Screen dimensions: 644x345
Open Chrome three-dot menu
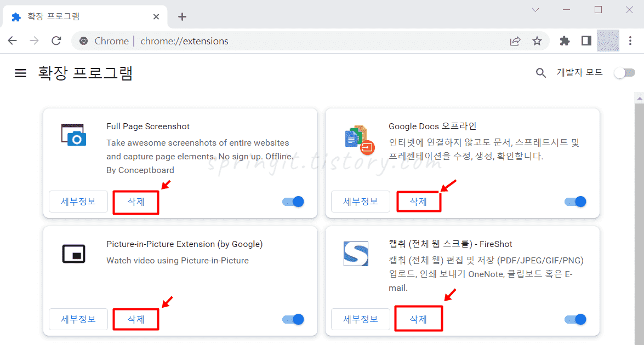pyautogui.click(x=630, y=41)
